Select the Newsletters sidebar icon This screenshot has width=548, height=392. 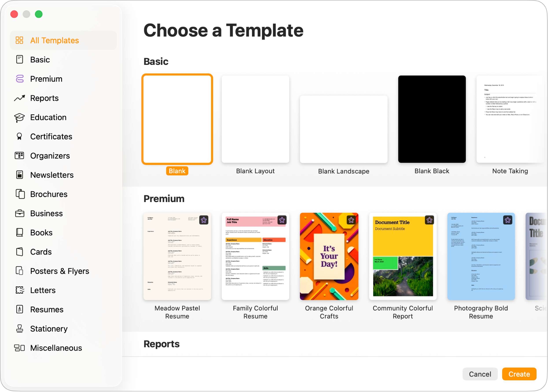19,175
